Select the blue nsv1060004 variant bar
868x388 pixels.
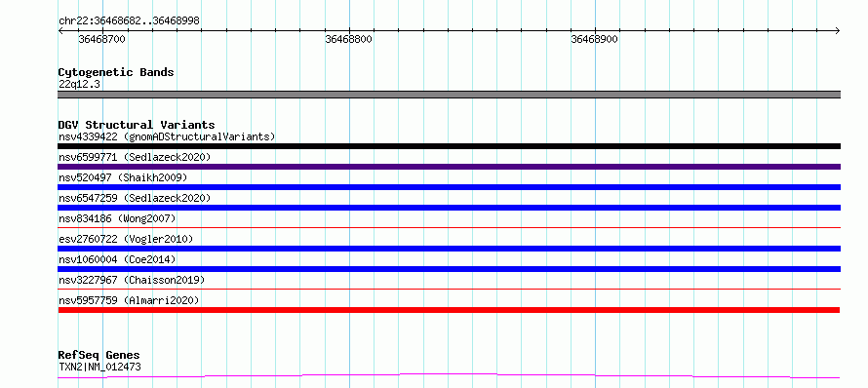(x=449, y=269)
